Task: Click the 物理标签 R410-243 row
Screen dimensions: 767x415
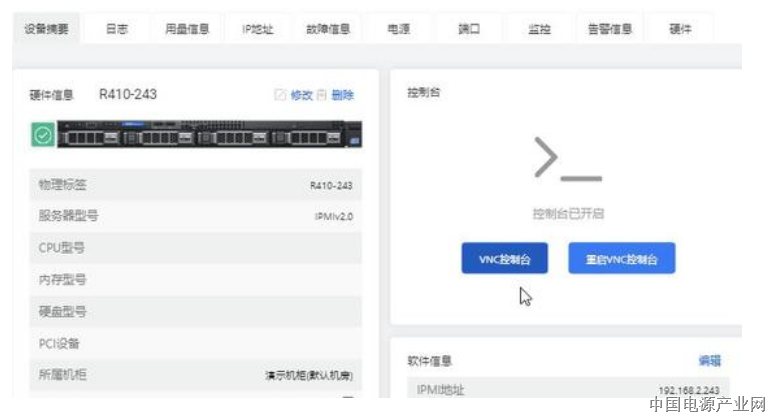Action: 195,185
